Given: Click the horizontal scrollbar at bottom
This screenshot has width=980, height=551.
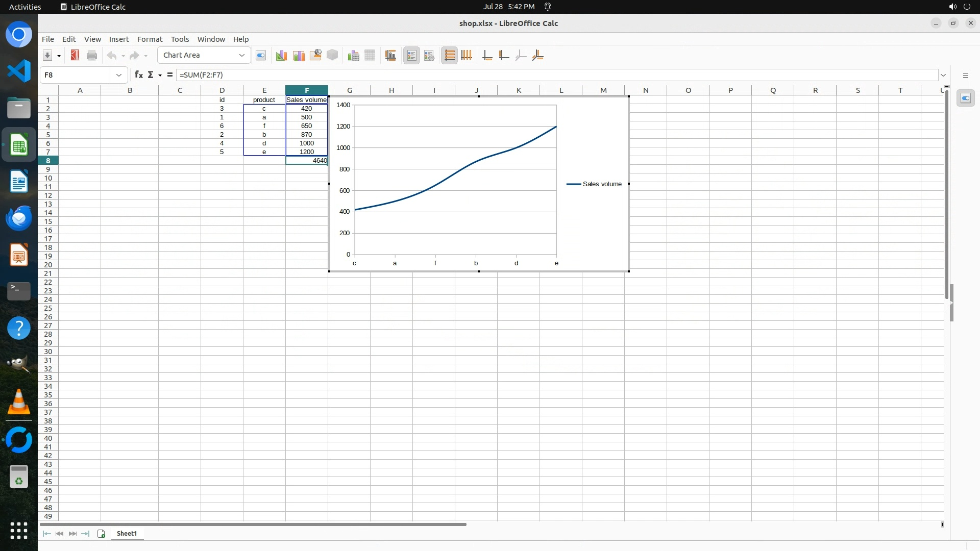Looking at the screenshot, I should click(253, 524).
